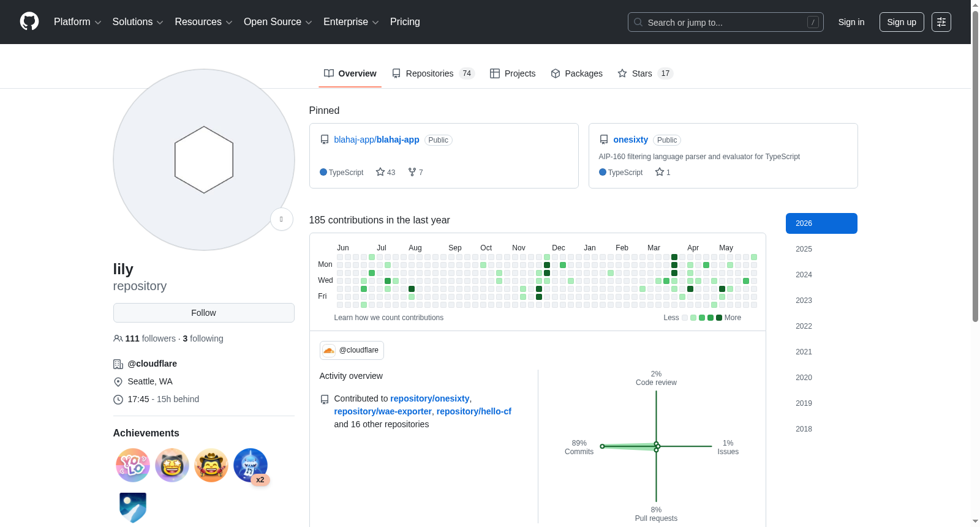The width and height of the screenshot is (980, 527).
Task: Click the Sign up button
Action: 902,22
